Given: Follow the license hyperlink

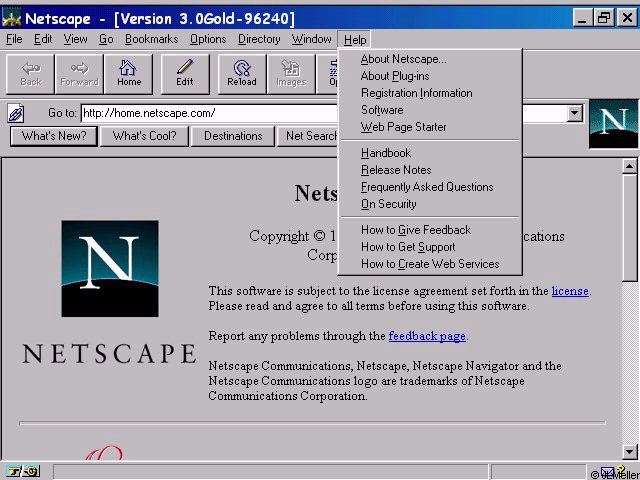Looking at the screenshot, I should [570, 291].
